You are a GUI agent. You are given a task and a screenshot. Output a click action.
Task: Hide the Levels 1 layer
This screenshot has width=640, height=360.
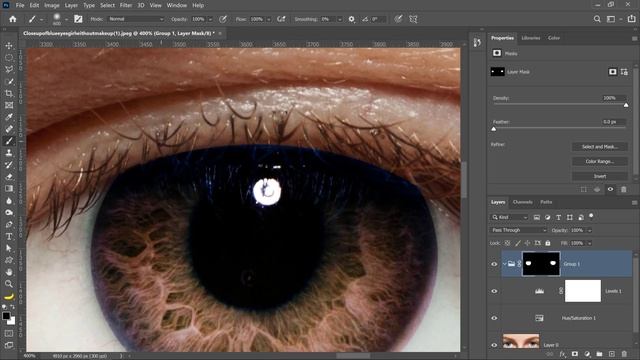494,291
